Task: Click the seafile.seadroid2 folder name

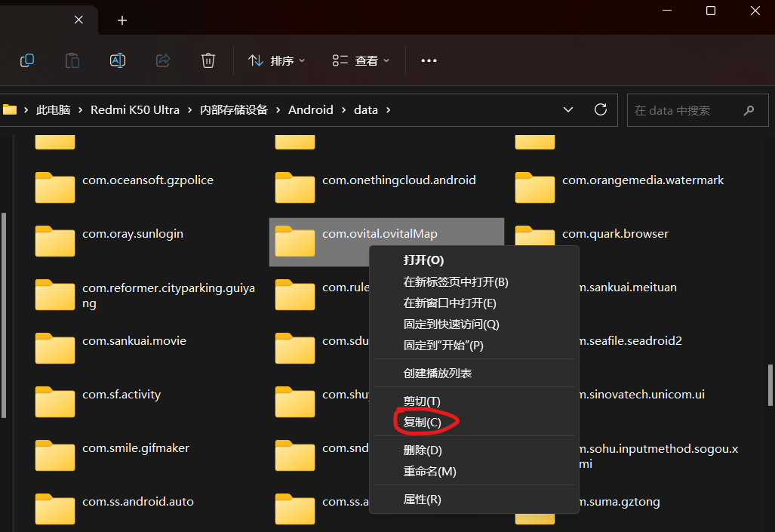Action: pyautogui.click(x=630, y=340)
